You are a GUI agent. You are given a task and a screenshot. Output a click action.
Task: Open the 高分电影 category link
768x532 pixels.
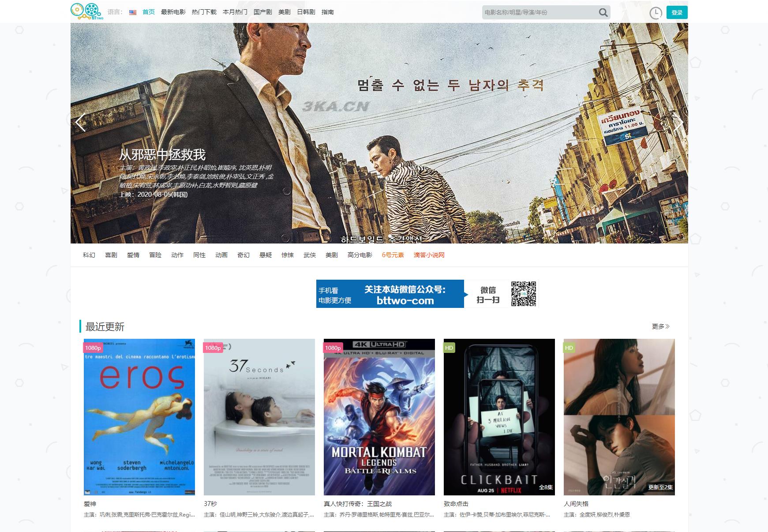point(360,255)
